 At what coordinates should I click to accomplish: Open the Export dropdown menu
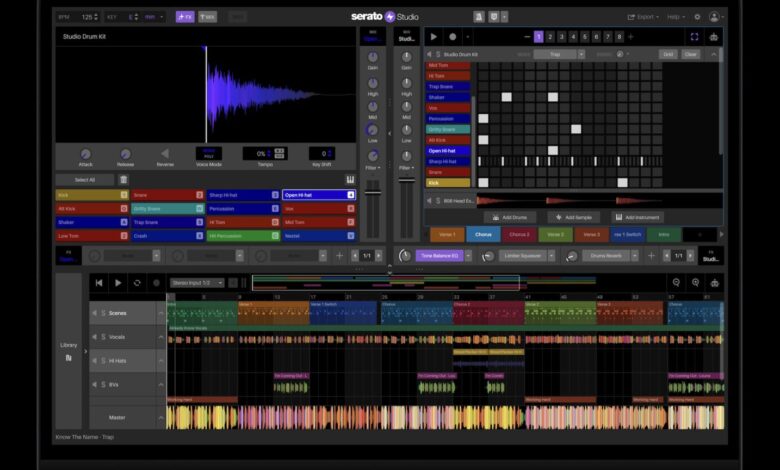[x=643, y=17]
